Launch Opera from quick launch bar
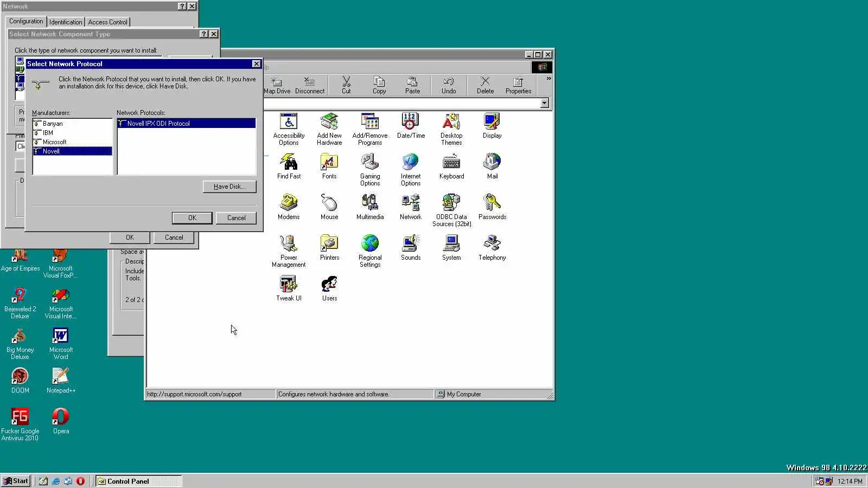This screenshot has height=488, width=868. [80, 481]
